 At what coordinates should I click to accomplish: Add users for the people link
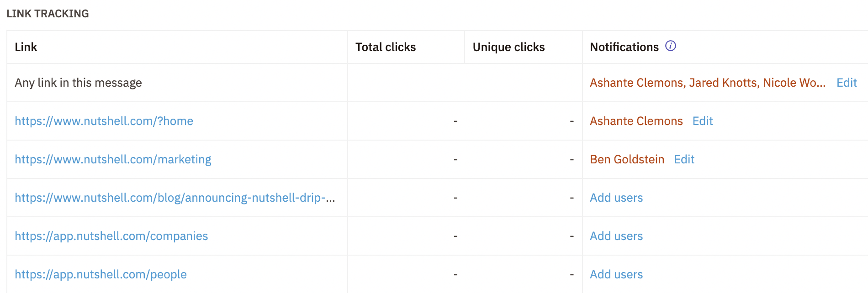click(x=616, y=274)
